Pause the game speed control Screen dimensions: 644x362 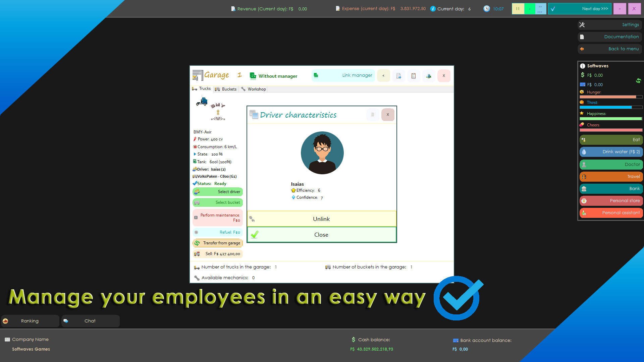[518, 9]
